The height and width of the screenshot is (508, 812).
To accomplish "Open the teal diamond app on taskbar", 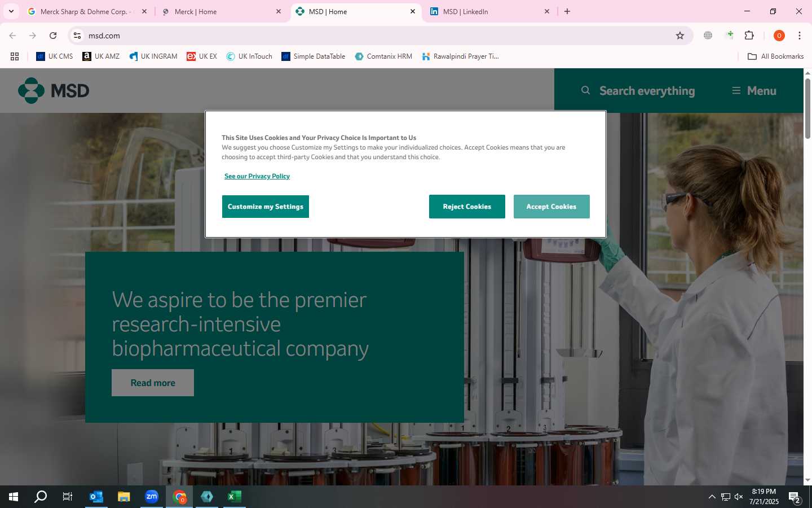I will click(x=207, y=497).
